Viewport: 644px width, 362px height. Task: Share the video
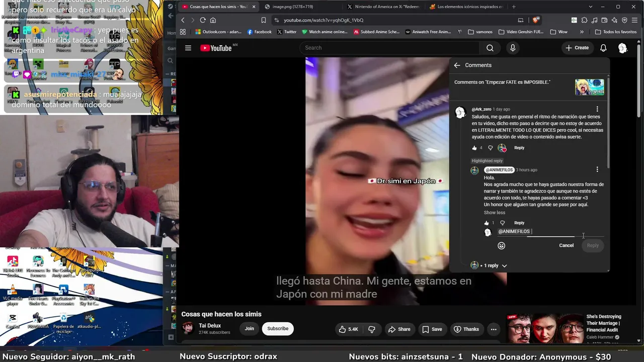click(399, 329)
